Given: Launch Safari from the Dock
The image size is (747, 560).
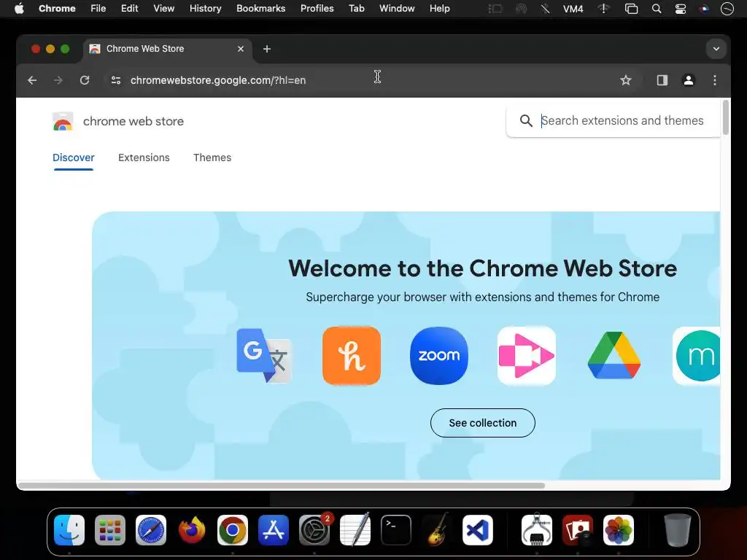Looking at the screenshot, I should click(x=151, y=530).
